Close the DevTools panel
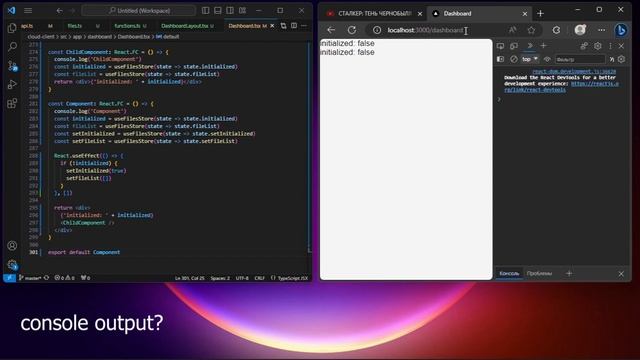This screenshot has height=360, width=640. 621,46
